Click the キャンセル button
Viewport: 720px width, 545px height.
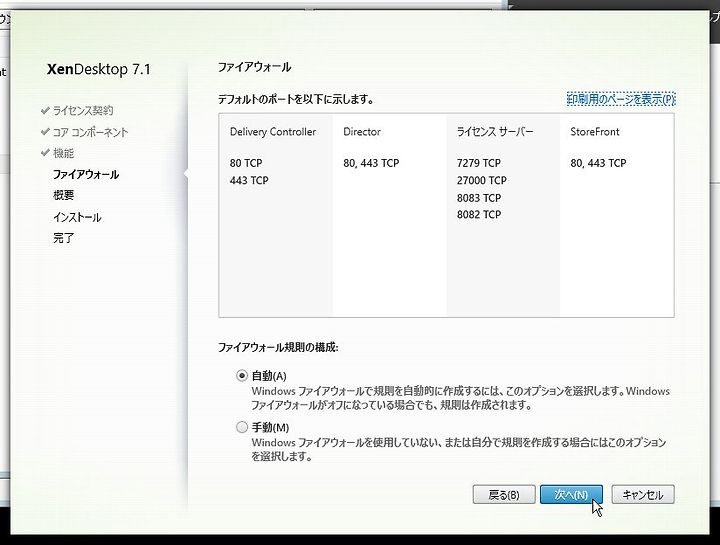click(643, 494)
